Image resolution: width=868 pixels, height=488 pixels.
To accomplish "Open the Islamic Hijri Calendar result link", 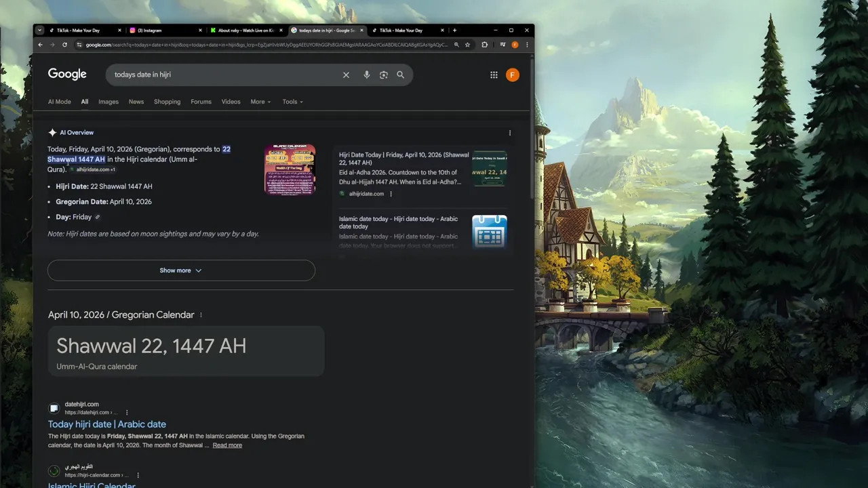I will pyautogui.click(x=92, y=485).
